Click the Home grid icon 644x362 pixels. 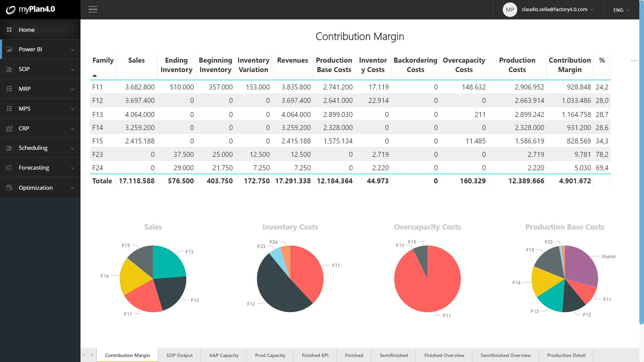[x=9, y=29]
